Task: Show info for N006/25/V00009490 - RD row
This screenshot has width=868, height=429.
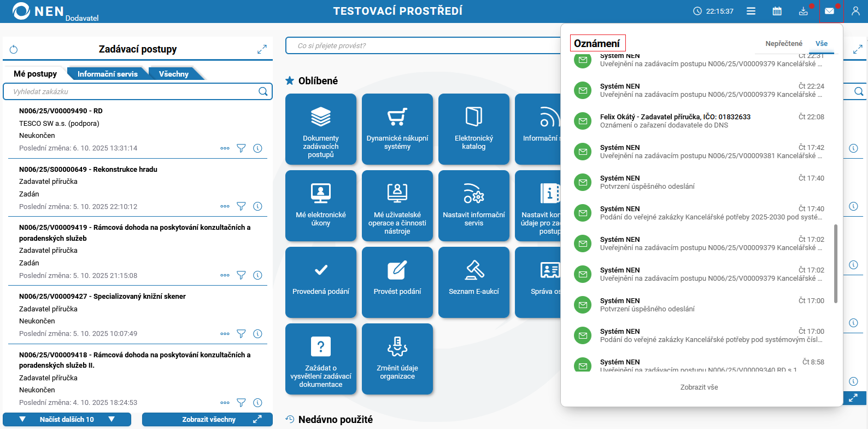Action: click(x=258, y=148)
